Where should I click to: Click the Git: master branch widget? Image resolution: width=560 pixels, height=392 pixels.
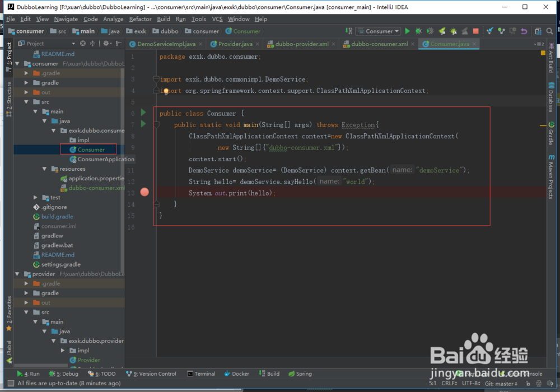pos(501,384)
